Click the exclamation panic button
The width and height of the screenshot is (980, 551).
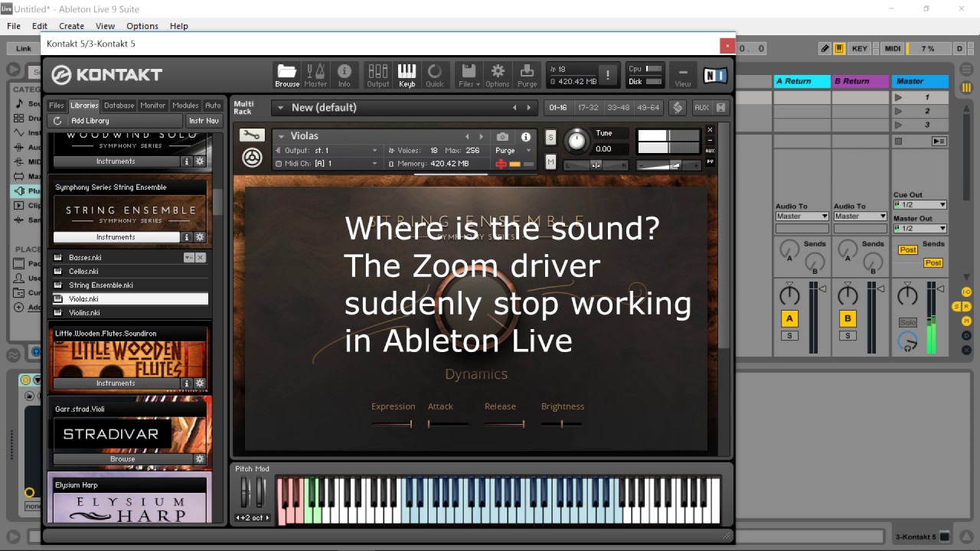coord(608,75)
